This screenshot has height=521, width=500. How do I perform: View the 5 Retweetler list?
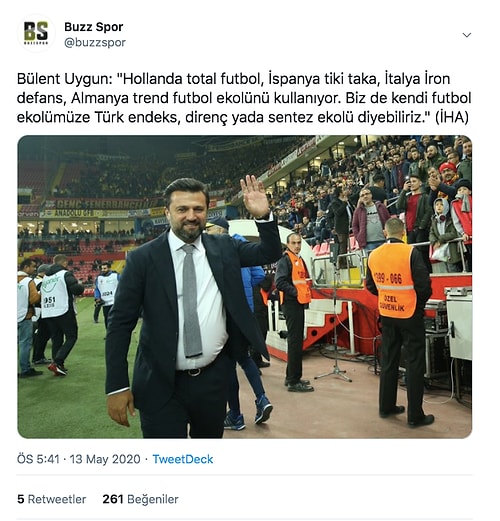[52, 499]
